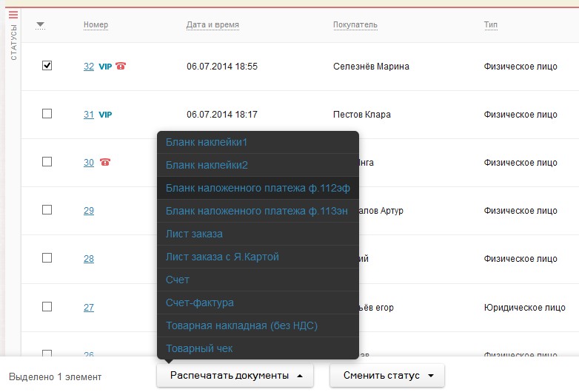Expand the Сменить статус dropdown
The height and width of the screenshot is (392, 579).
click(387, 376)
